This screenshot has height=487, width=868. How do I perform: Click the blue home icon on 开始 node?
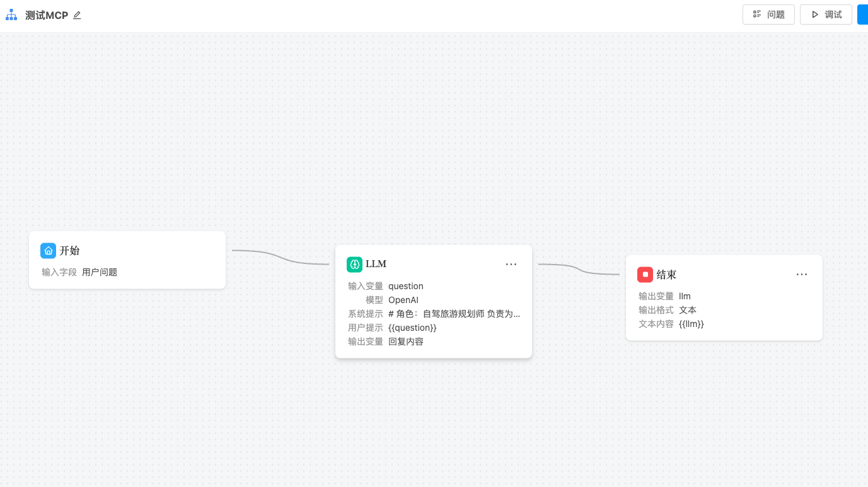(x=48, y=251)
